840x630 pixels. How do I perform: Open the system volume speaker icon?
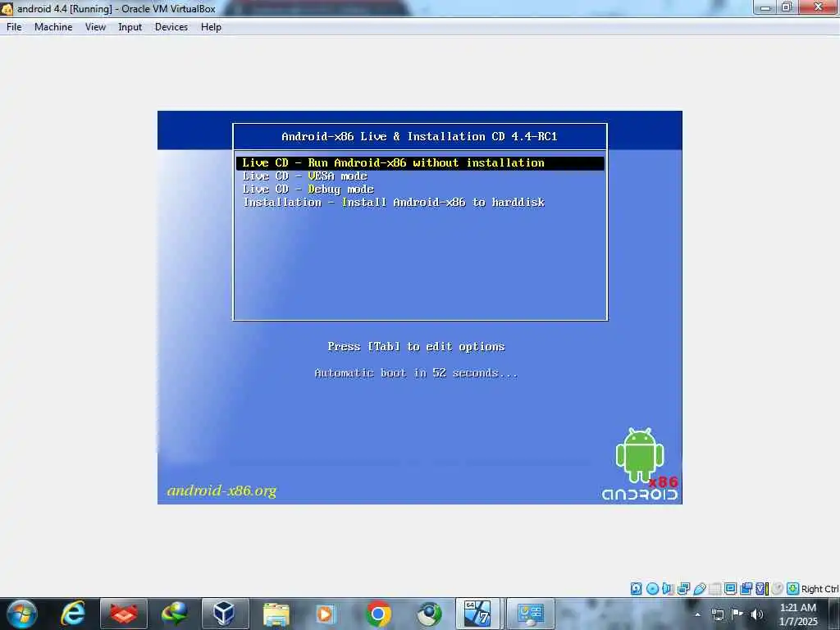[757, 614]
